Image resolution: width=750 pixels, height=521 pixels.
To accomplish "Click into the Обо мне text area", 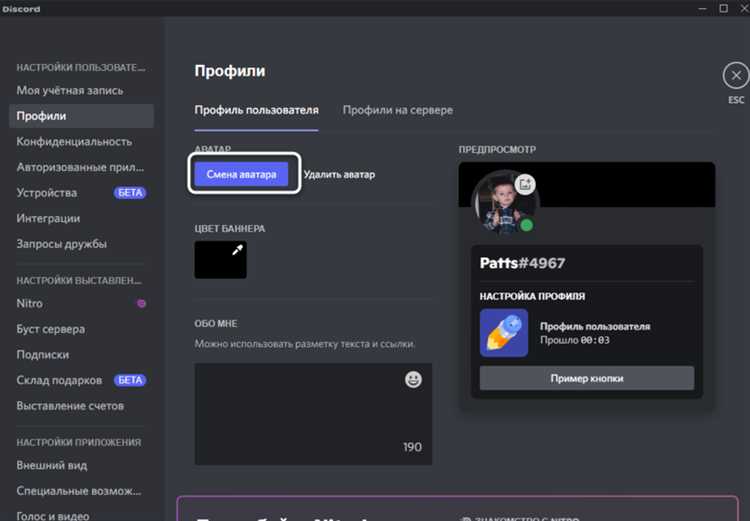I will (313, 414).
